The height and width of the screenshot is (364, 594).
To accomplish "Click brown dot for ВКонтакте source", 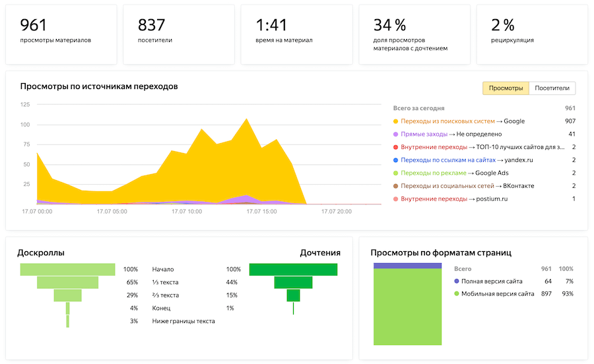I will click(395, 186).
